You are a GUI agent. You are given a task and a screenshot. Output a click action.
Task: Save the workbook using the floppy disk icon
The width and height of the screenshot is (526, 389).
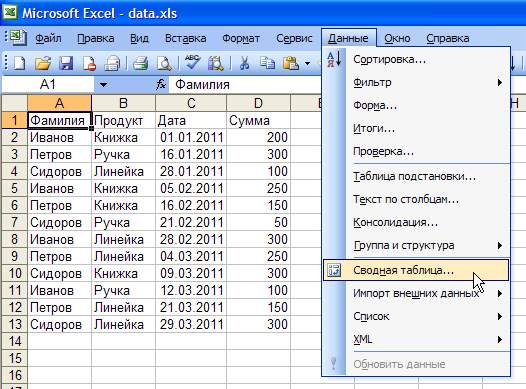coord(66,63)
